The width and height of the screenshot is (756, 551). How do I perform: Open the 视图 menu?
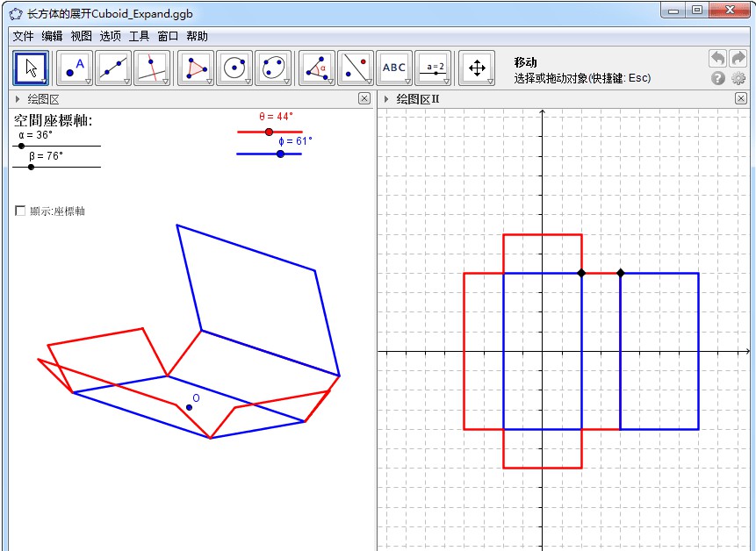(81, 36)
